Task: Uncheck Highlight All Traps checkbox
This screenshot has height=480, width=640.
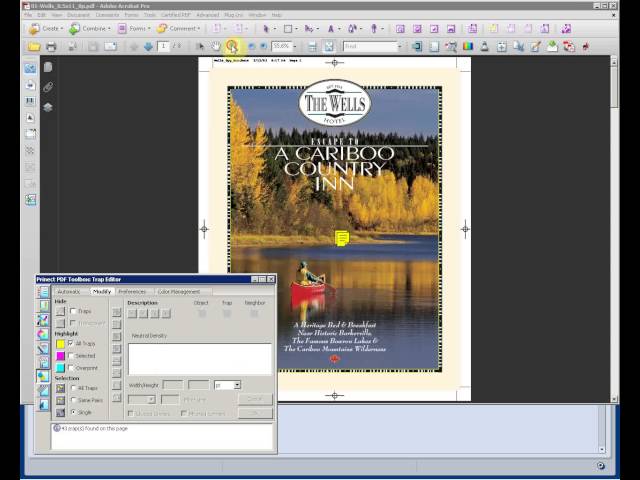Action: (71, 343)
